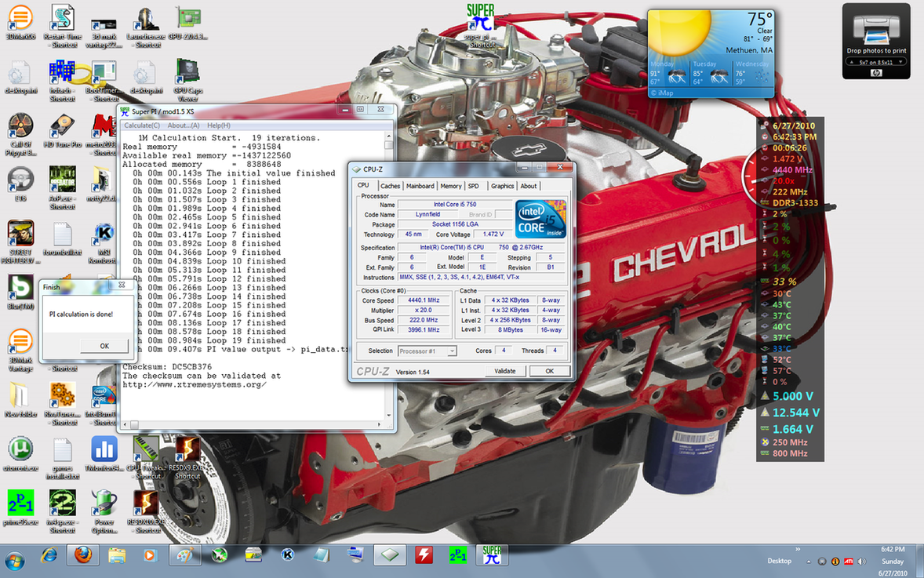Click the Windows Start button
This screenshot has height=578, width=924.
coord(14,560)
